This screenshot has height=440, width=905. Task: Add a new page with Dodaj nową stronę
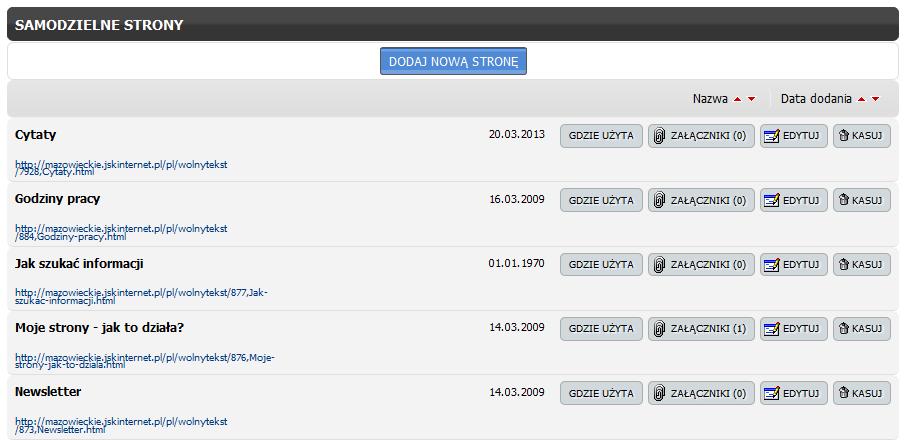point(453,61)
